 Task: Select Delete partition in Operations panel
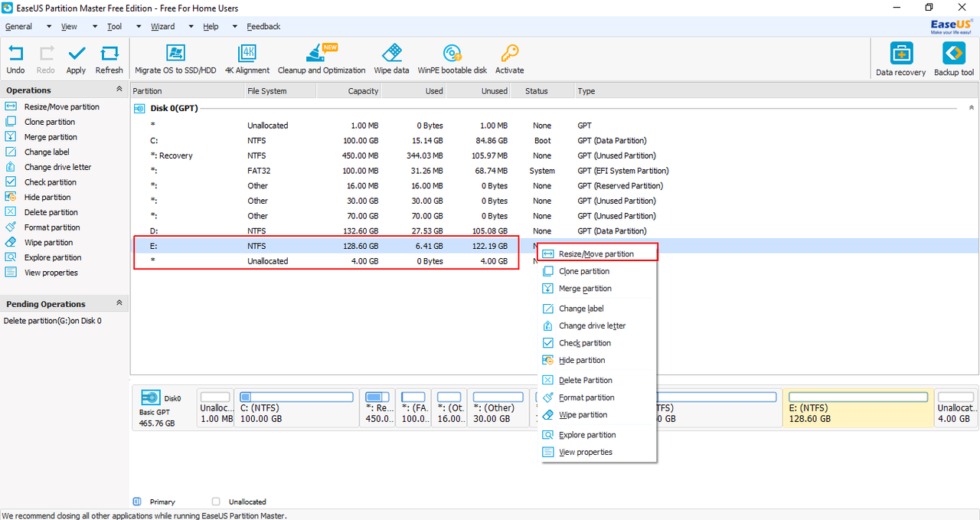point(41,212)
